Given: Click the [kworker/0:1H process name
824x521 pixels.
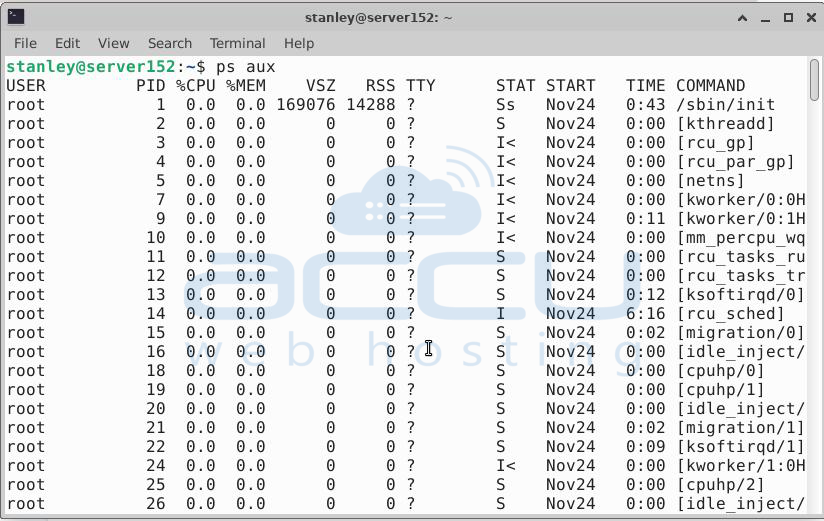Looking at the screenshot, I should [740, 219].
